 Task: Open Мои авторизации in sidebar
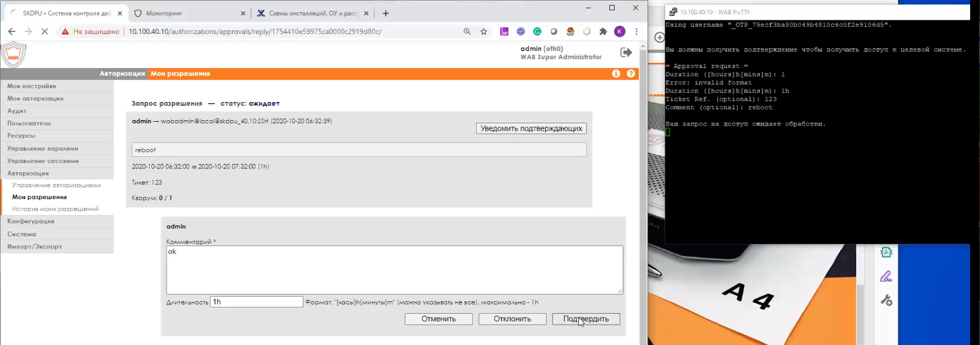[57, 99]
